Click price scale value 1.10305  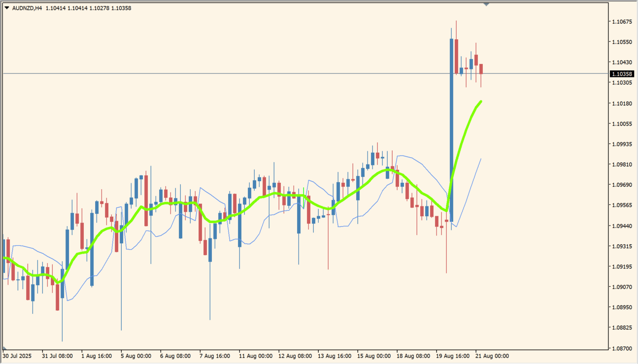tap(622, 83)
